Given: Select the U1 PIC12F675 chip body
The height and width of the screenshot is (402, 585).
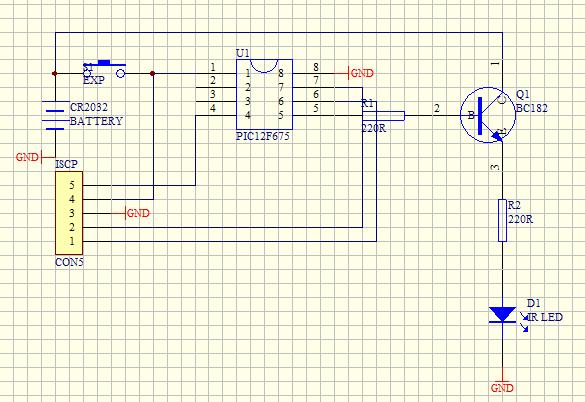Looking at the screenshot, I should coord(264,94).
